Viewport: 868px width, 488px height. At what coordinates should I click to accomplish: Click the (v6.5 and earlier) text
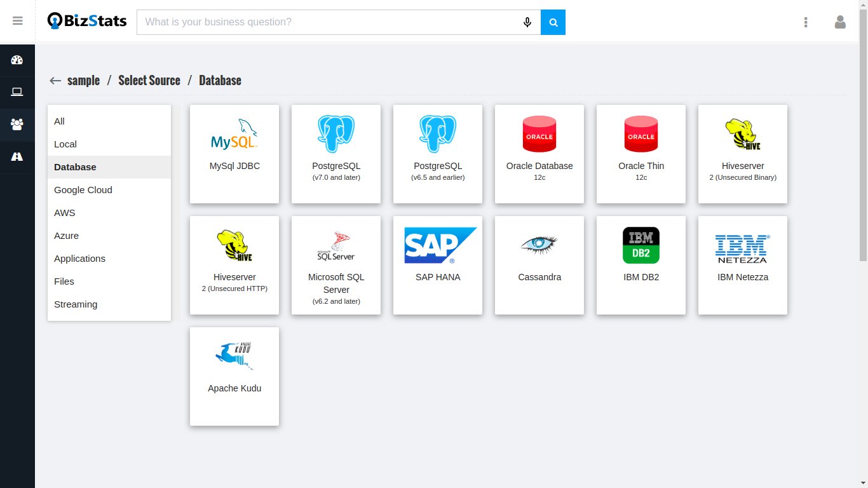[438, 178]
